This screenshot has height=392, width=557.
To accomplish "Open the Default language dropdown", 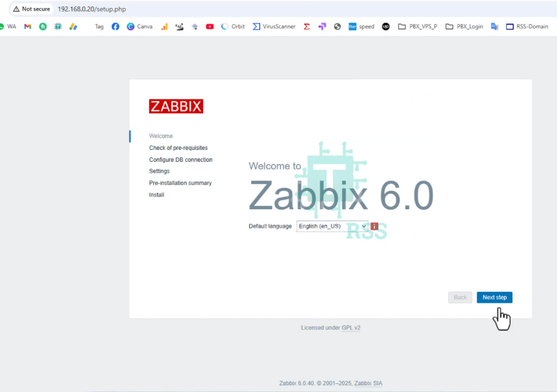I will [332, 226].
